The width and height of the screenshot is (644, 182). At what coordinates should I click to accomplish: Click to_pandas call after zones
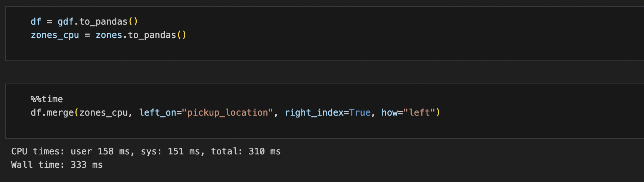(152, 35)
